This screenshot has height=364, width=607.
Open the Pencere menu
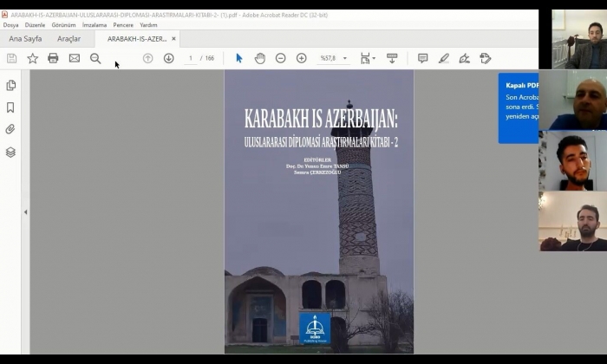point(123,25)
